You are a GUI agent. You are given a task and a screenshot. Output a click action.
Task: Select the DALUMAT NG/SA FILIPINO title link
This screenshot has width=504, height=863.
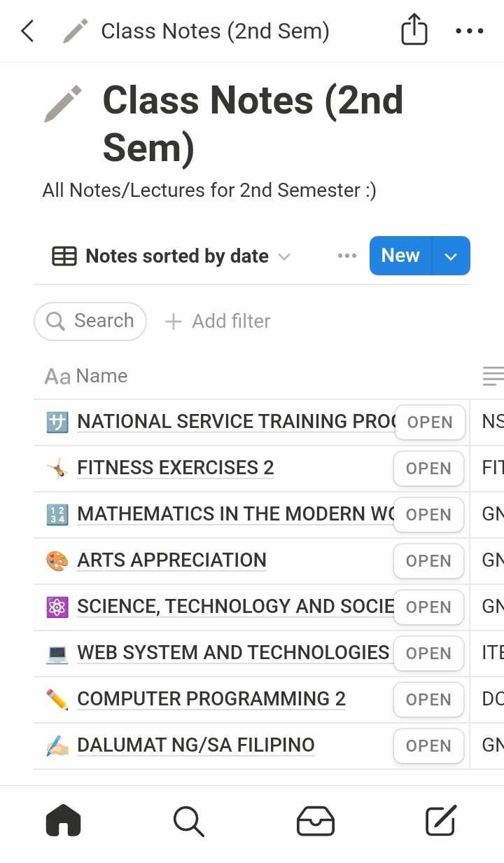(x=195, y=745)
